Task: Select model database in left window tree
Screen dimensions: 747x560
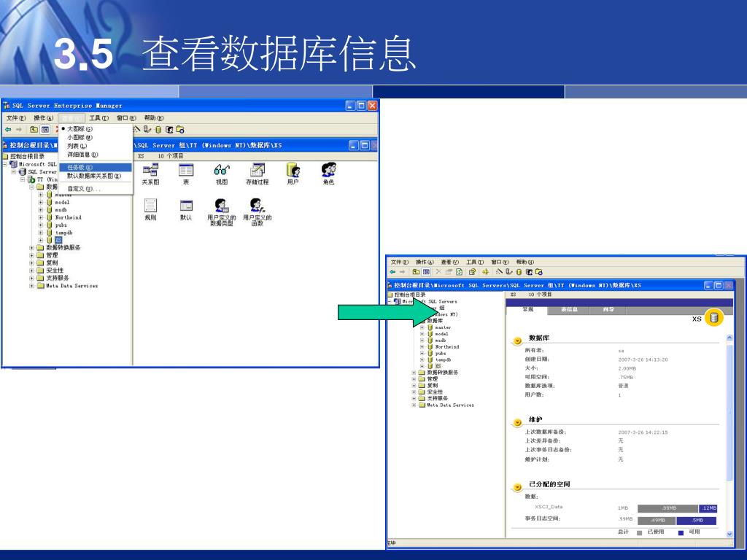Action: 62,203
